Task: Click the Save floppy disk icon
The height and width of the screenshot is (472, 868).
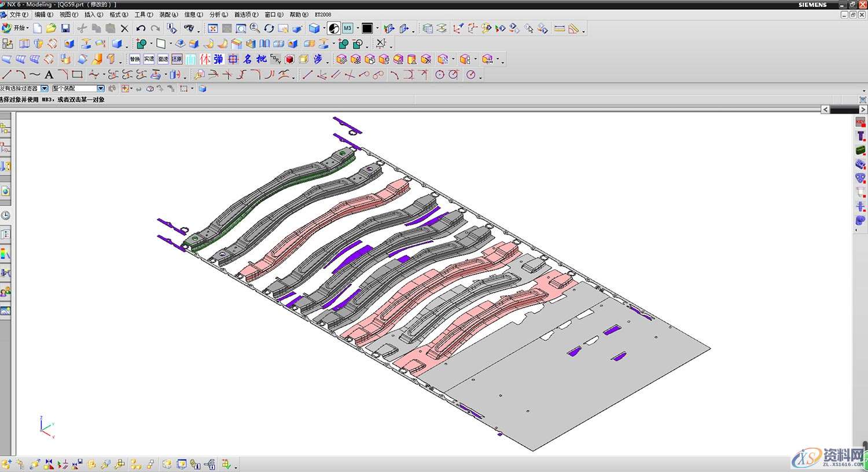Action: pos(65,28)
